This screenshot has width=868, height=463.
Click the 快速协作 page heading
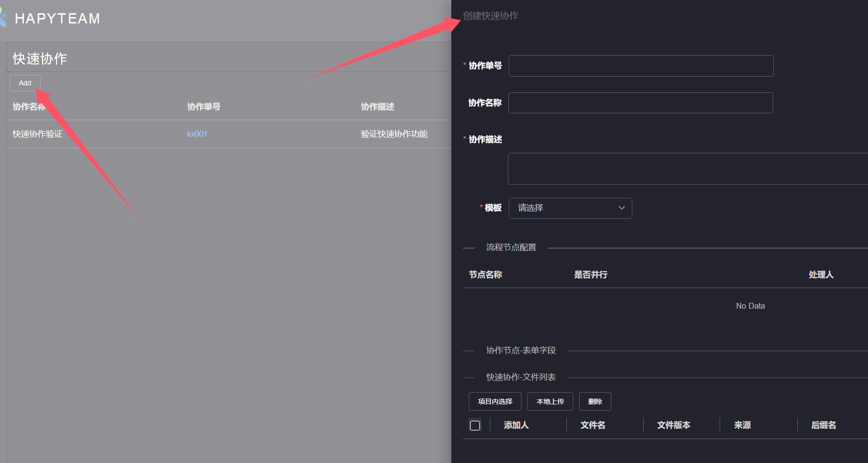(40, 59)
